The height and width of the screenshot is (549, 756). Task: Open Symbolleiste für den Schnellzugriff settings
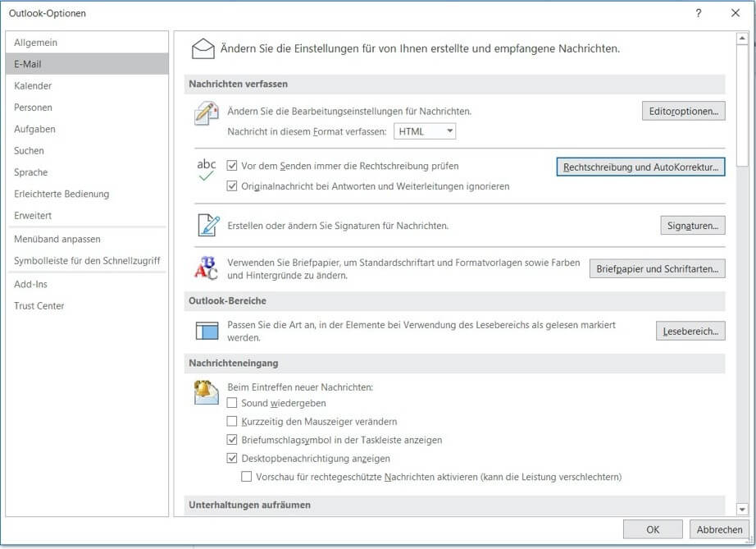pos(87,261)
